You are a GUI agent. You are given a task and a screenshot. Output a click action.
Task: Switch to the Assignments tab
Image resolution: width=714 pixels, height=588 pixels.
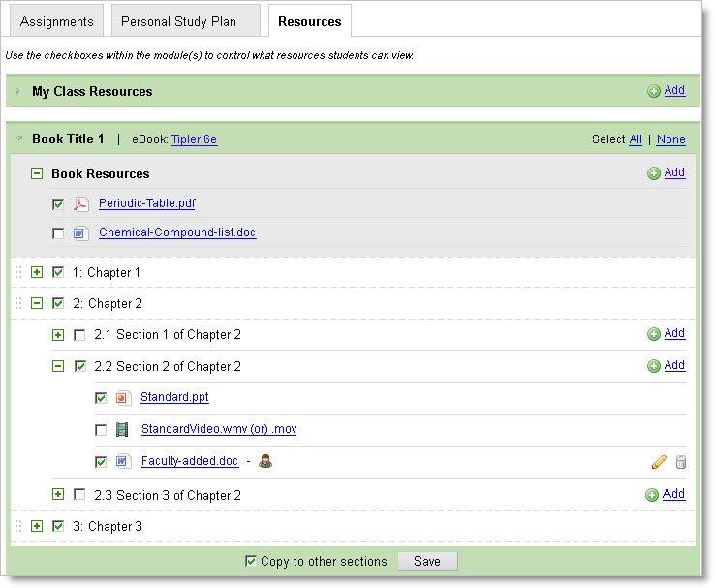pyautogui.click(x=56, y=21)
